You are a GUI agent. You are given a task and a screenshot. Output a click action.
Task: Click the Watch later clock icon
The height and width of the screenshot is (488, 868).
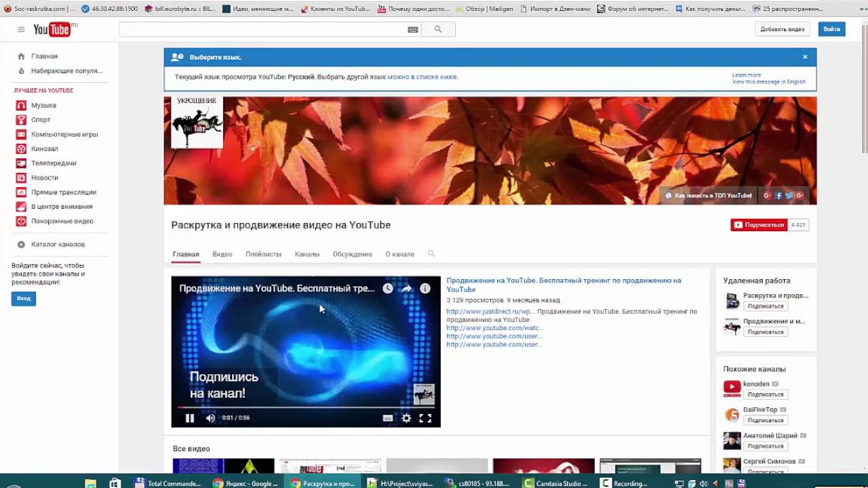tap(387, 288)
